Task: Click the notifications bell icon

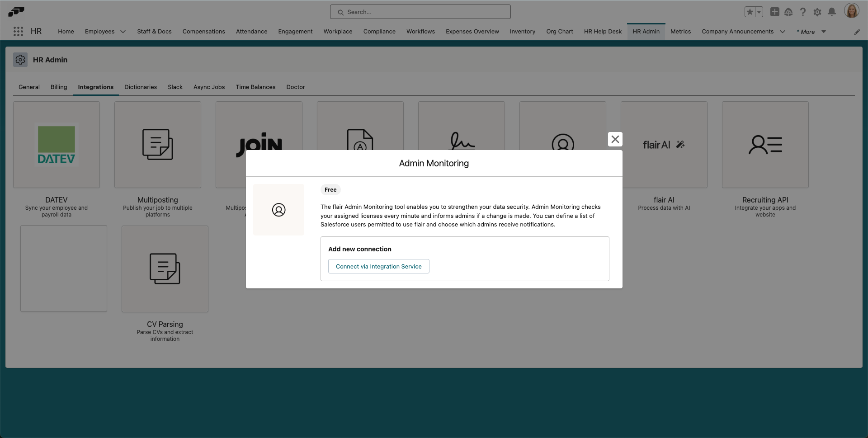Action: [x=831, y=12]
